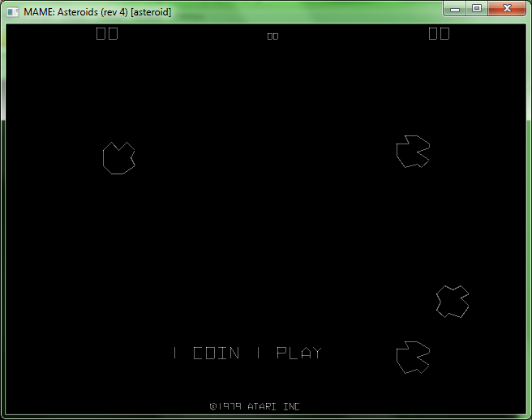Click the MAME icon in the title bar
Image resolution: width=532 pixels, height=420 pixels.
click(13, 12)
